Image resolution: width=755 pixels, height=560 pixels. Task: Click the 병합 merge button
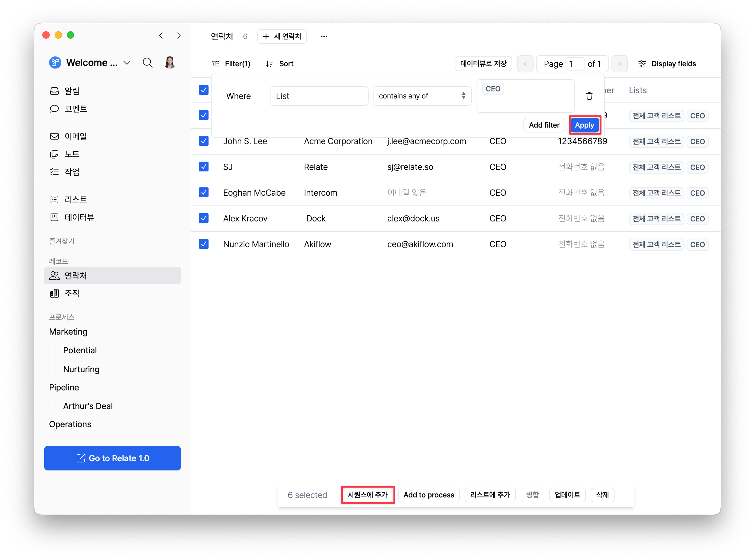point(532,495)
